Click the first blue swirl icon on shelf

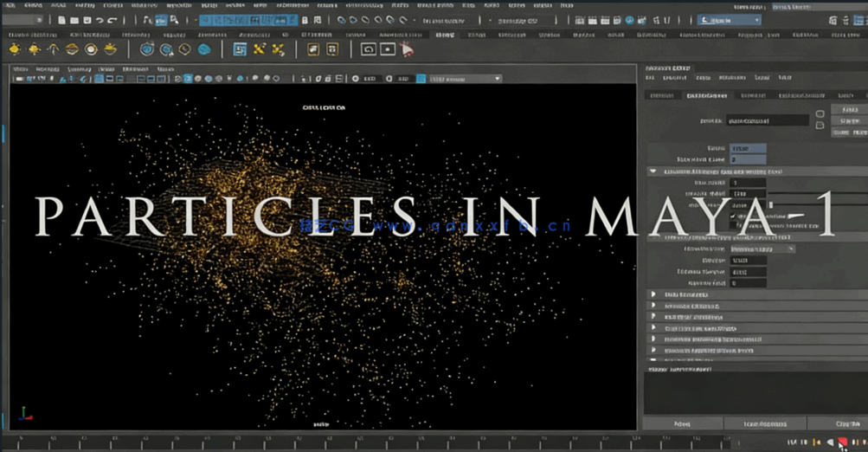(x=147, y=49)
